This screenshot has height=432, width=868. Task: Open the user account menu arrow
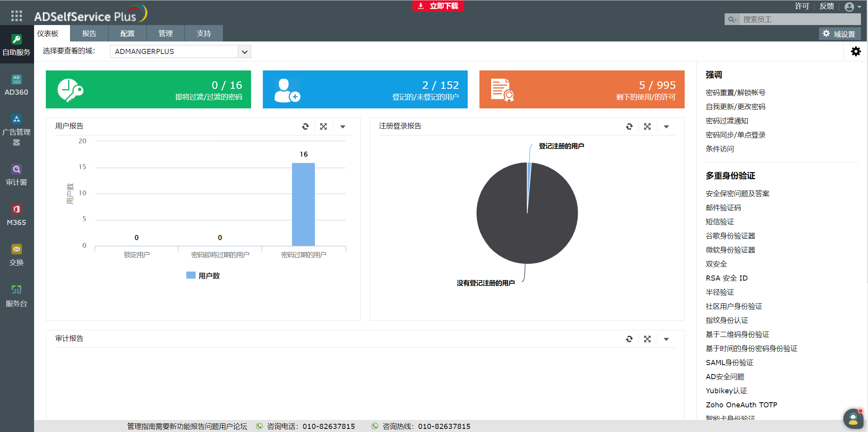pyautogui.click(x=859, y=7)
